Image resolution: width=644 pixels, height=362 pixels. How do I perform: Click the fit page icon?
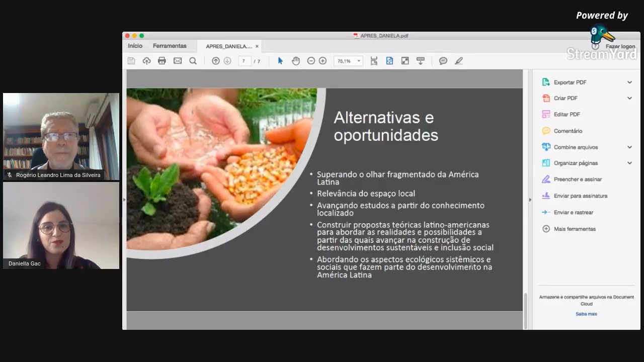389,61
